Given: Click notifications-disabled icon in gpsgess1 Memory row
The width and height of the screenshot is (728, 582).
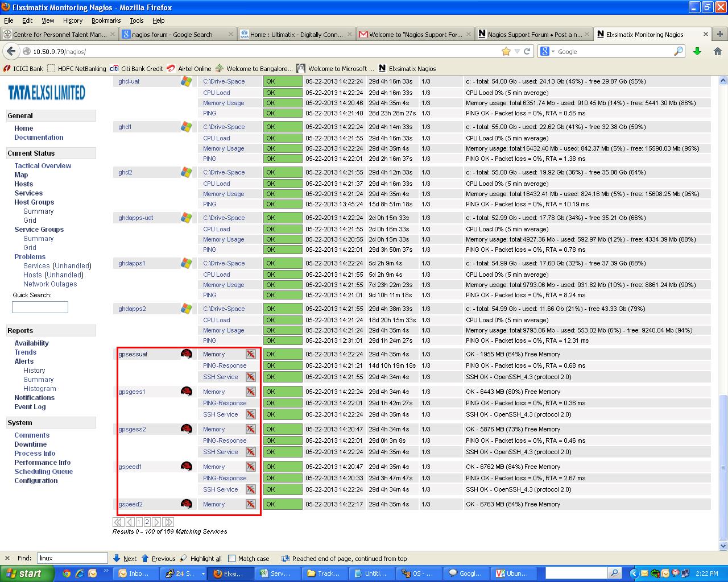Looking at the screenshot, I should pyautogui.click(x=250, y=392).
